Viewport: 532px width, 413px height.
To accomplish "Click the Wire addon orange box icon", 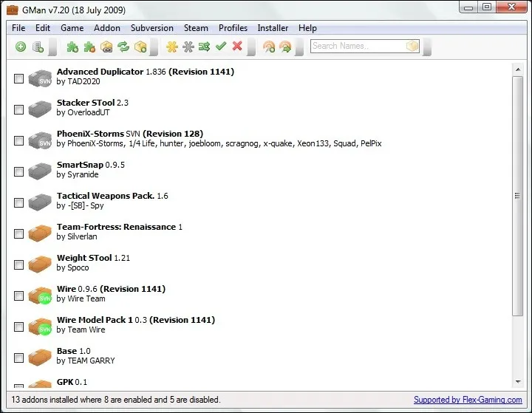I will (39, 296).
